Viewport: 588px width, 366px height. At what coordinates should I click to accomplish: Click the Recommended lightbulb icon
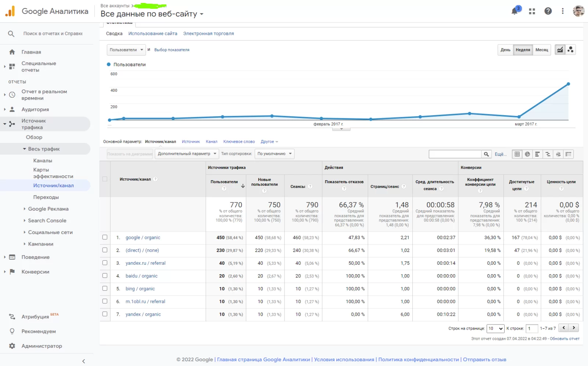point(12,331)
